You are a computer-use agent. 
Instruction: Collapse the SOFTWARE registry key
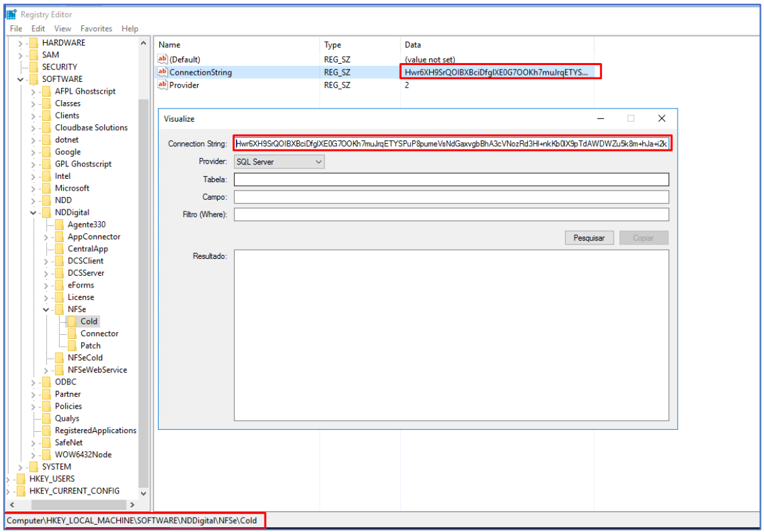click(20, 79)
